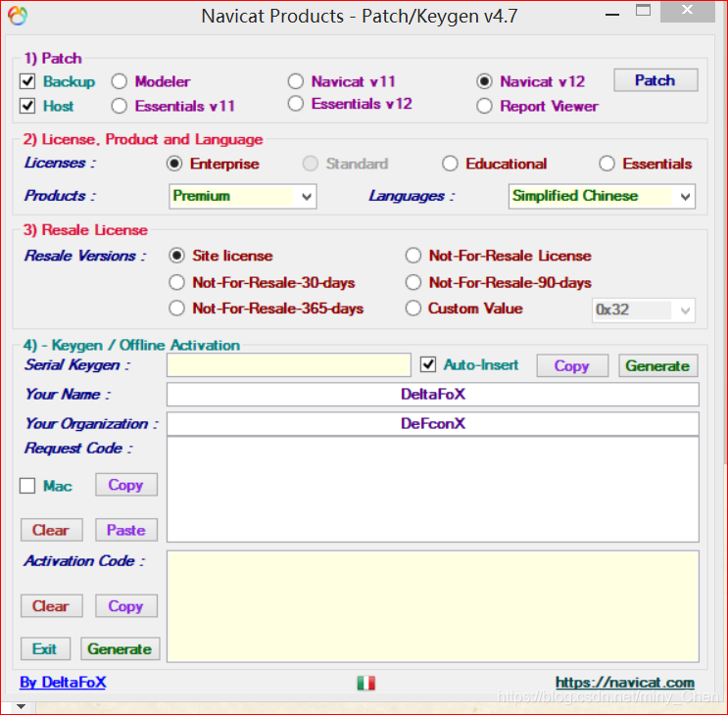
Task: Click Your Organization field with DeFconX
Action: [433, 424]
